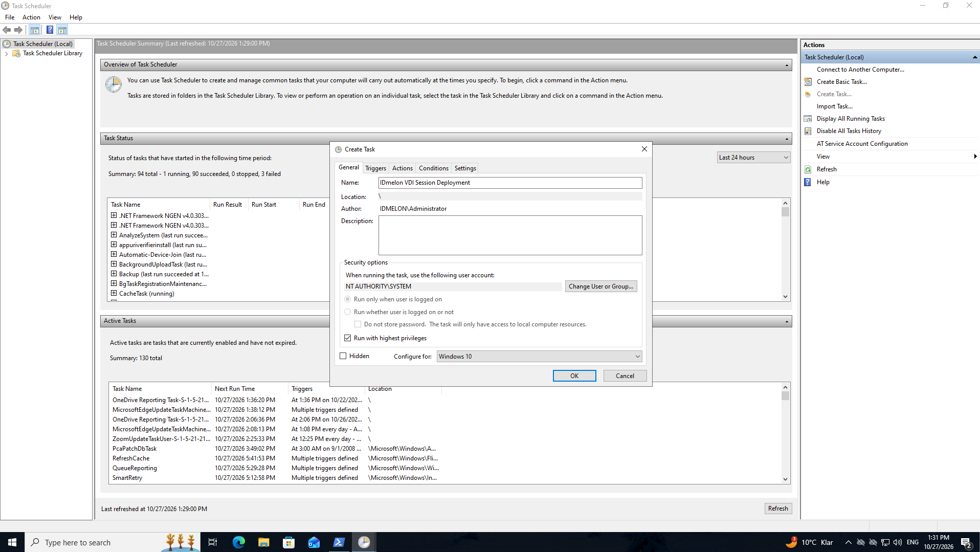Open PowerShell from the taskbar
This screenshot has height=552, width=980.
click(x=339, y=542)
